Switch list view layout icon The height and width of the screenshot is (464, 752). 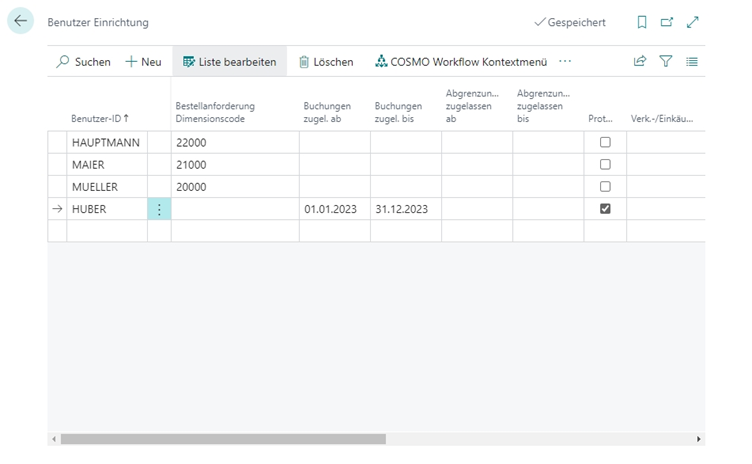click(692, 62)
